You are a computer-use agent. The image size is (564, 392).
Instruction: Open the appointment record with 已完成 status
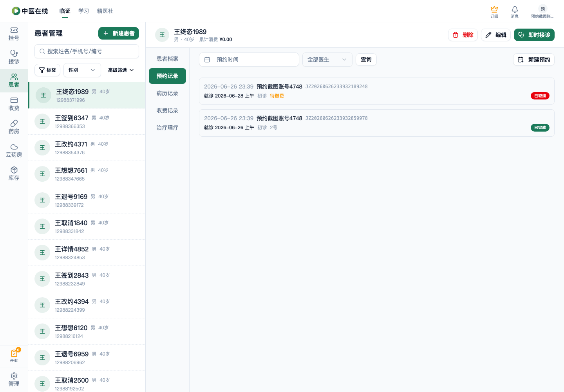click(x=376, y=123)
